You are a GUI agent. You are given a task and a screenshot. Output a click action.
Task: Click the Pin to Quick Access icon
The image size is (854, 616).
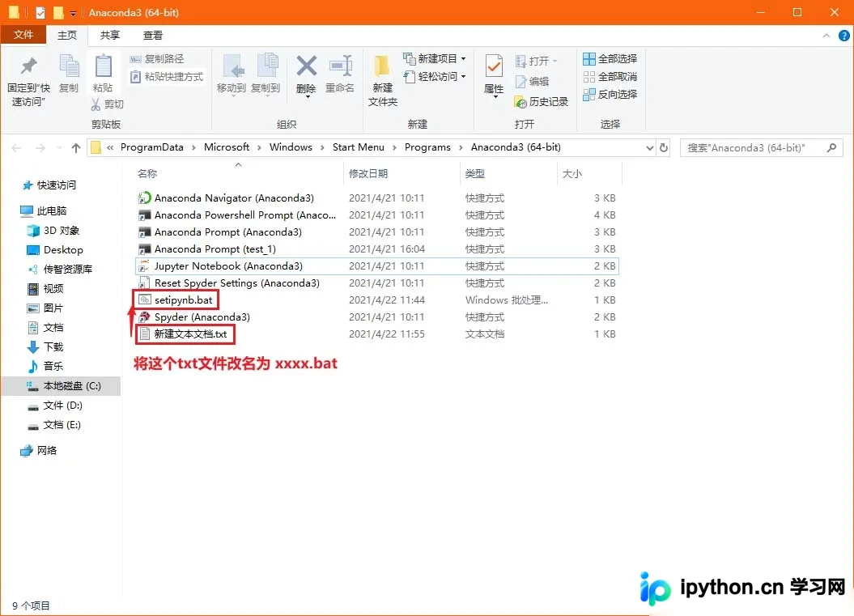click(28, 66)
